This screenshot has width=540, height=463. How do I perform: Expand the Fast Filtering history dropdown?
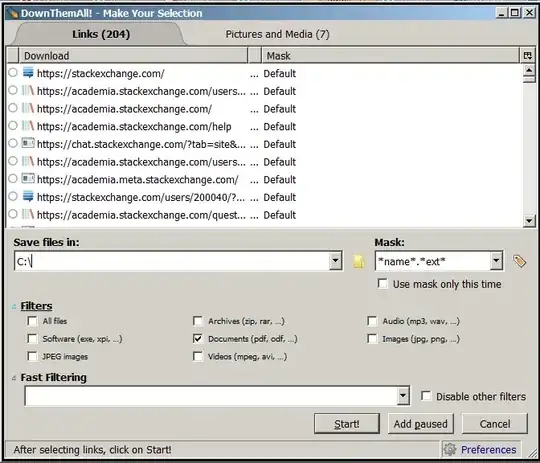[403, 396]
